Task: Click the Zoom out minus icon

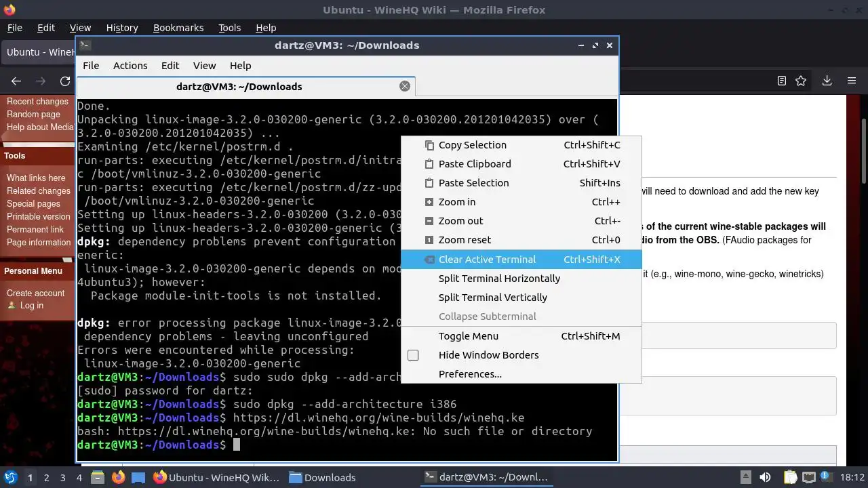Action: coord(429,221)
